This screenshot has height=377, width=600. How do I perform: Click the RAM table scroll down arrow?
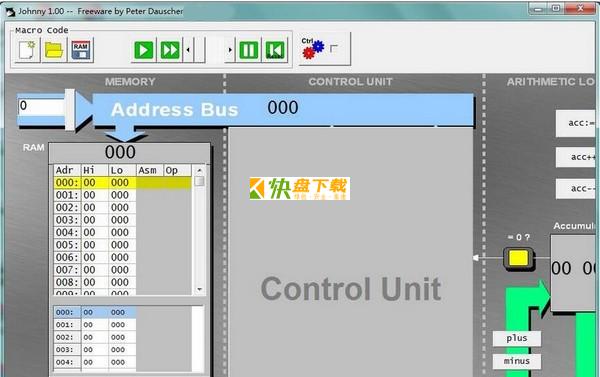[199, 289]
